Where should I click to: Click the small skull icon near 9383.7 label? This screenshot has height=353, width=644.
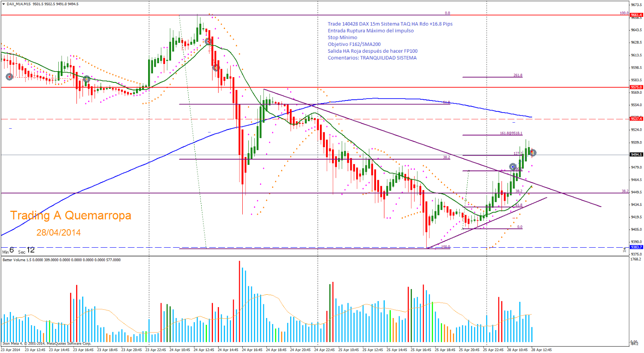click(624, 250)
